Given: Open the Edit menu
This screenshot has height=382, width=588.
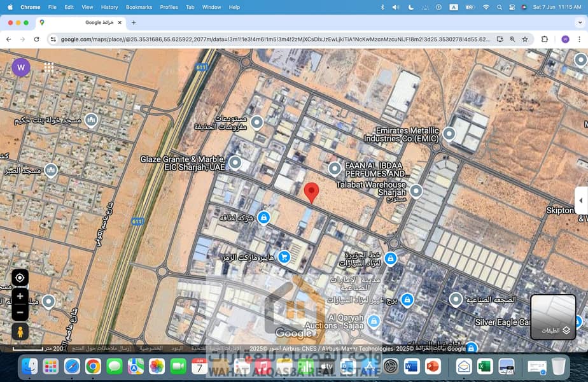Looking at the screenshot, I should 69,7.
